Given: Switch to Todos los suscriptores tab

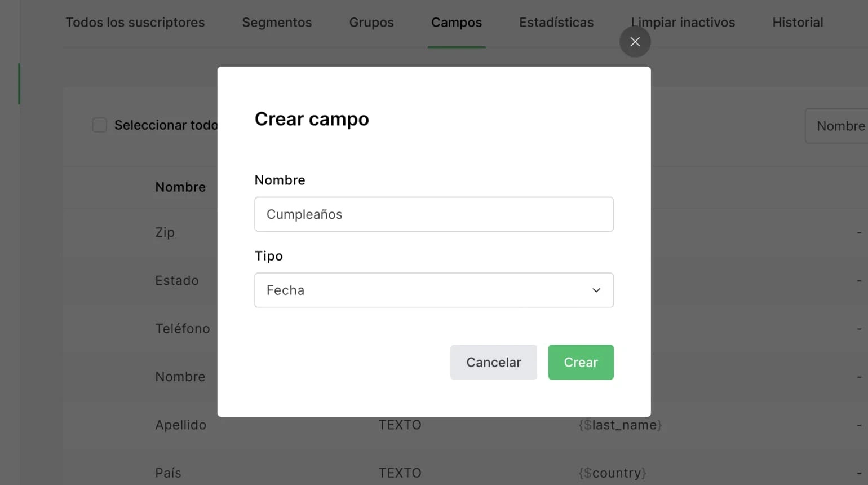Looking at the screenshot, I should coord(135,23).
